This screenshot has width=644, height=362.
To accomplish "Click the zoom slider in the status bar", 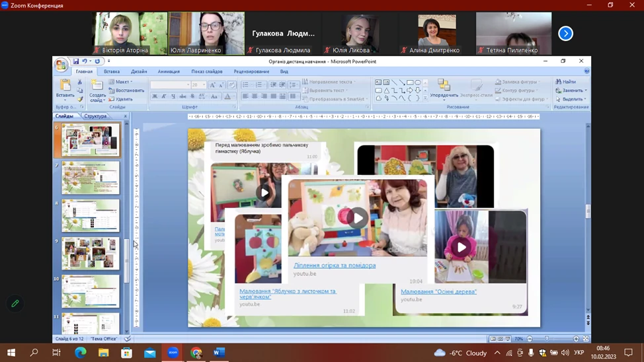I will (x=546, y=339).
